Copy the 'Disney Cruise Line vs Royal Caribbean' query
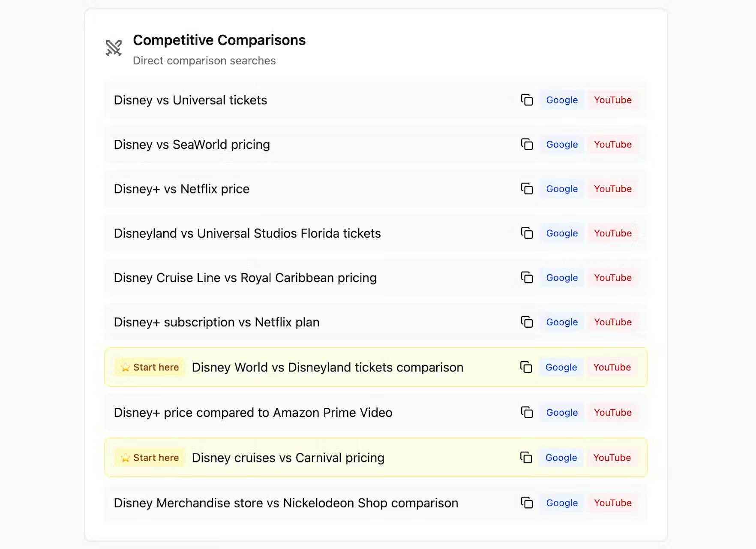This screenshot has height=549, width=756. click(x=527, y=278)
